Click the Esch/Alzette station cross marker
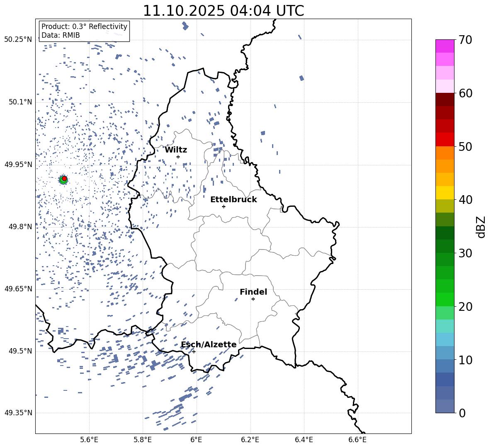 tap(194, 351)
